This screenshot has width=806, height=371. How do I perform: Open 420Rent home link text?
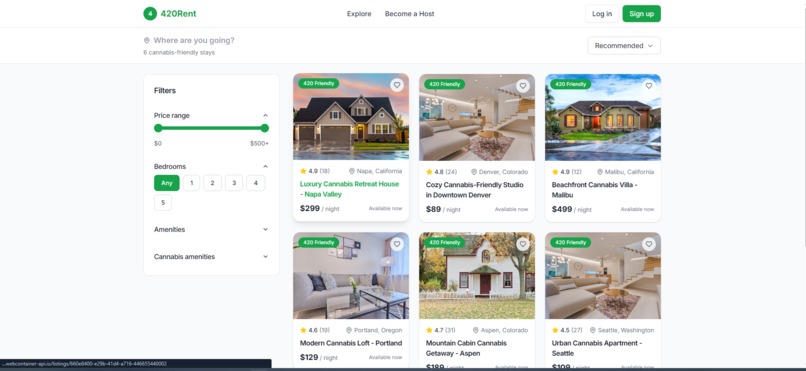(x=178, y=14)
